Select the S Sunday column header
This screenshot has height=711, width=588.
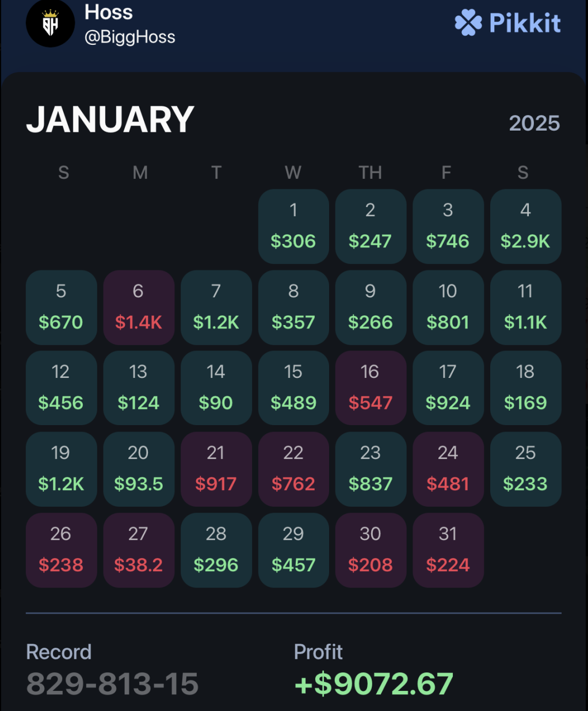coord(63,173)
